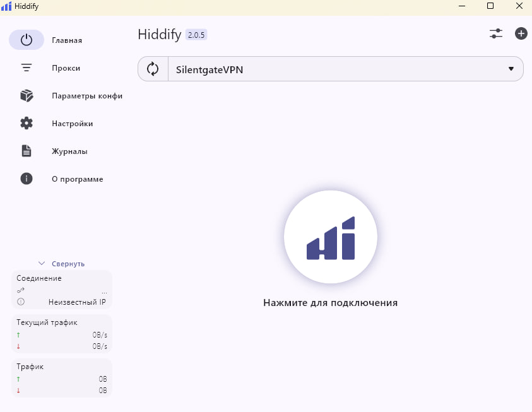Click the link icon in the Соединение card
Screen dimensions: 532x412
tap(21, 290)
